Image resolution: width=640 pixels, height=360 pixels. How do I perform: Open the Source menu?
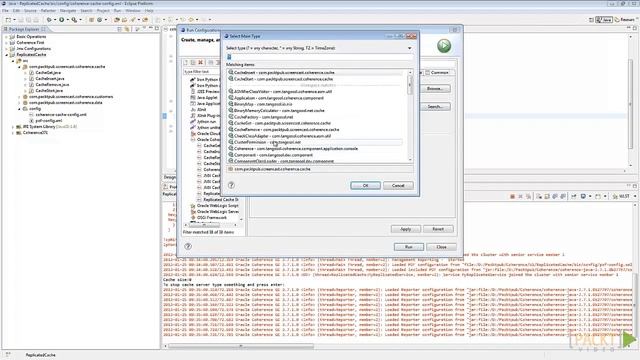(30, 11)
